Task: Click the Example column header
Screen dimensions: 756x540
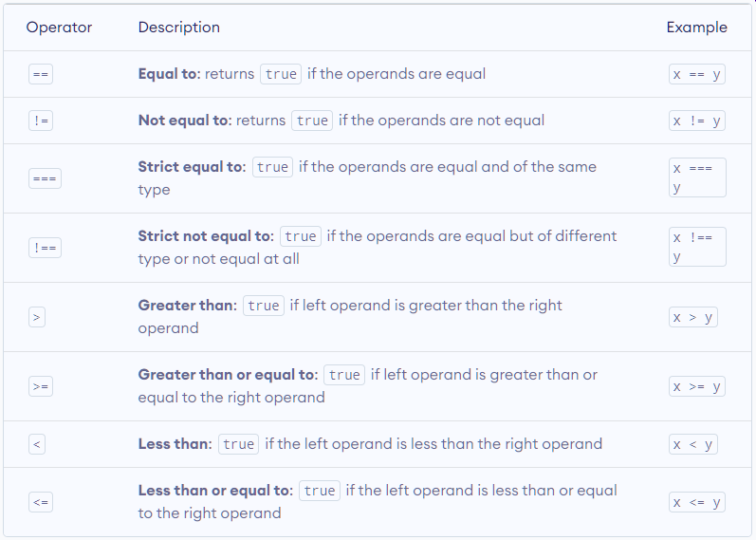Action: 696,28
